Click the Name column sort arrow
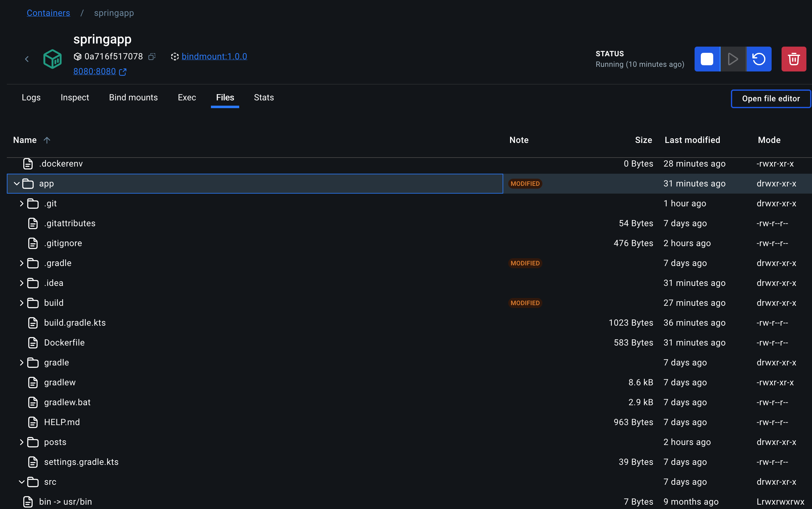Image resolution: width=812 pixels, height=509 pixels. (x=47, y=140)
